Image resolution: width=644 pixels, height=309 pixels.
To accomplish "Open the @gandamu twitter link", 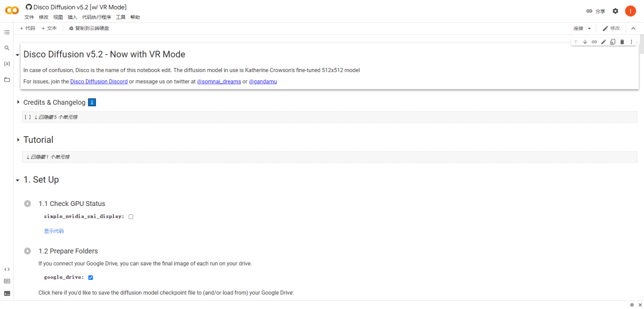I will pos(263,82).
